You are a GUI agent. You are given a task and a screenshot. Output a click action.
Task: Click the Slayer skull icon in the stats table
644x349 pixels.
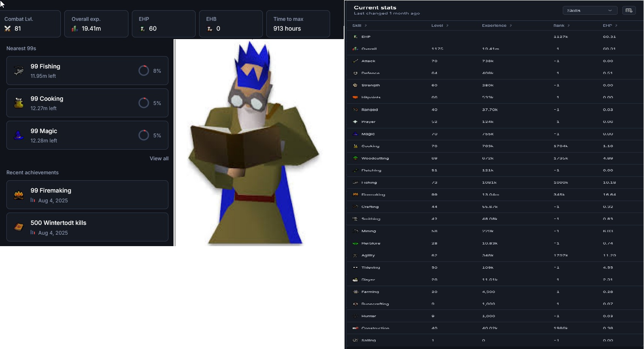pyautogui.click(x=356, y=280)
